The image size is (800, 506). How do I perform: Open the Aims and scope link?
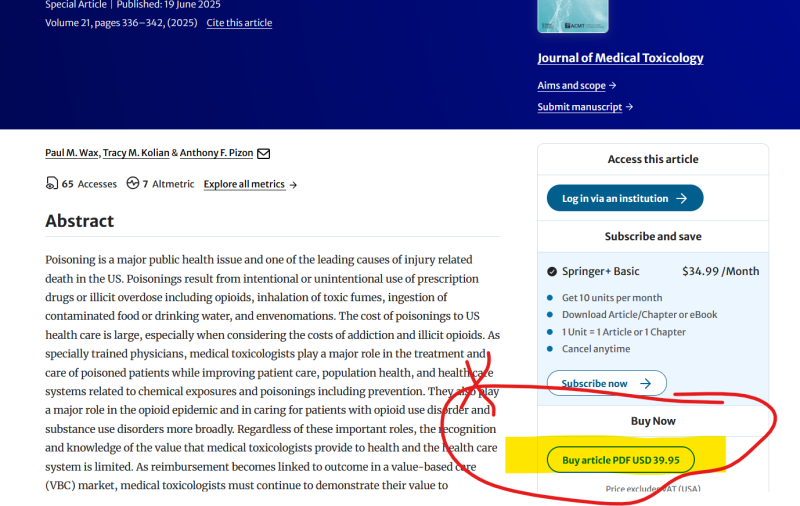[x=571, y=86]
